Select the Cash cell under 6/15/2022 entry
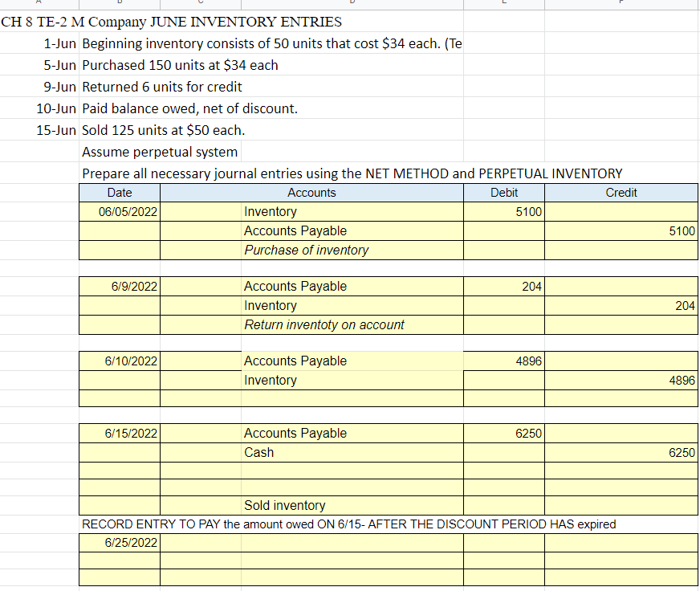This screenshot has width=700, height=591. point(311,452)
